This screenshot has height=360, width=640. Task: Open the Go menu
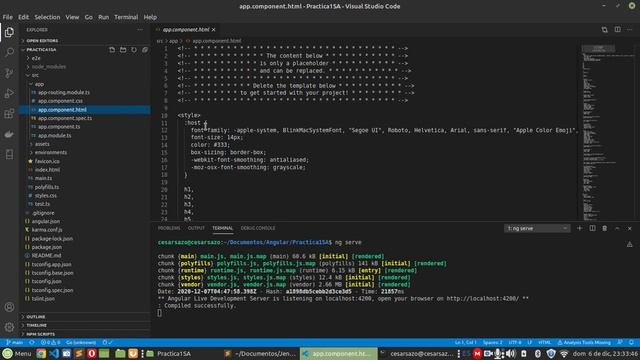tap(89, 17)
